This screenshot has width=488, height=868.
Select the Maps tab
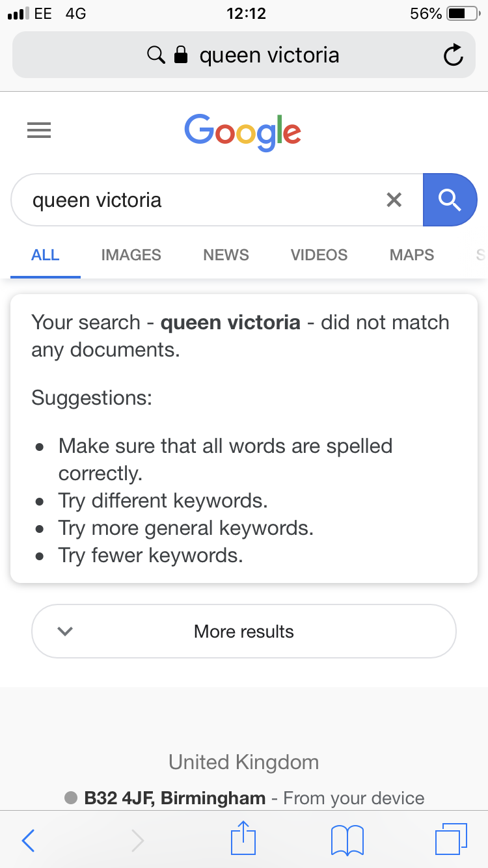point(411,255)
